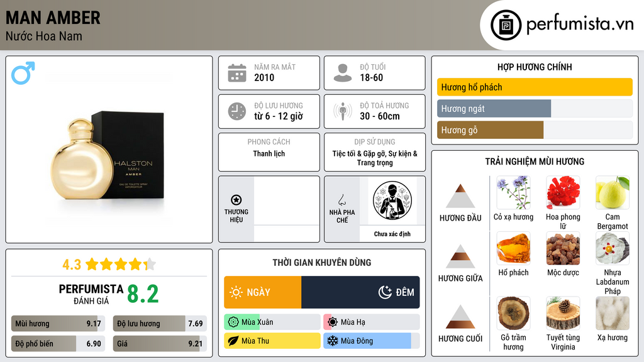Click the Cam Bergamot note image
The width and height of the screenshot is (644, 362).
613,192
